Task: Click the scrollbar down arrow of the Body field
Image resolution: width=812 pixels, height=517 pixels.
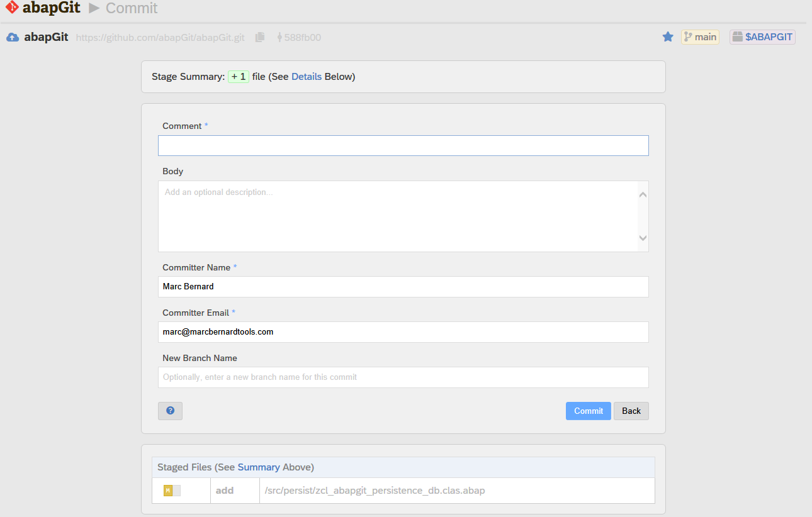Action: tap(643, 238)
